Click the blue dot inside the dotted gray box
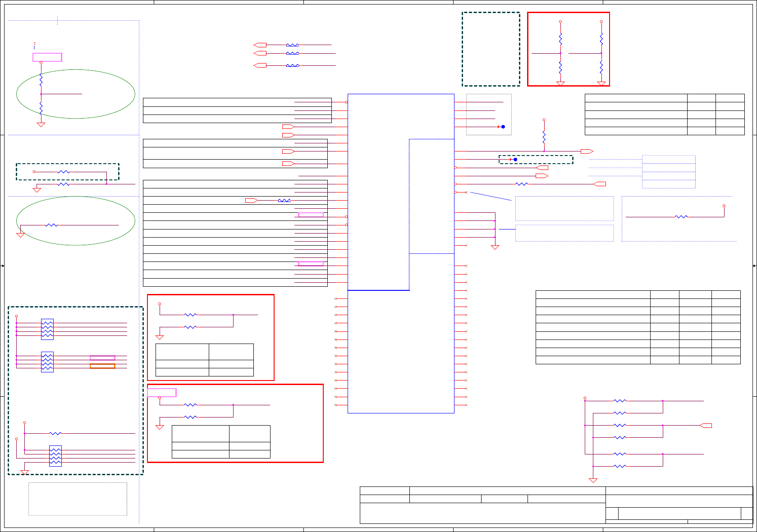Image resolution: width=757 pixels, height=532 pixels. click(503, 127)
